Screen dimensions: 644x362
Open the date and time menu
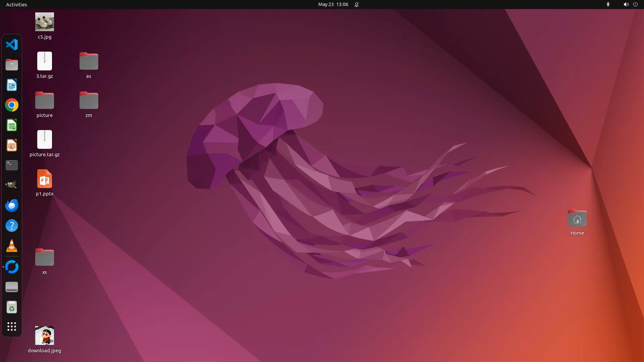(x=333, y=4)
